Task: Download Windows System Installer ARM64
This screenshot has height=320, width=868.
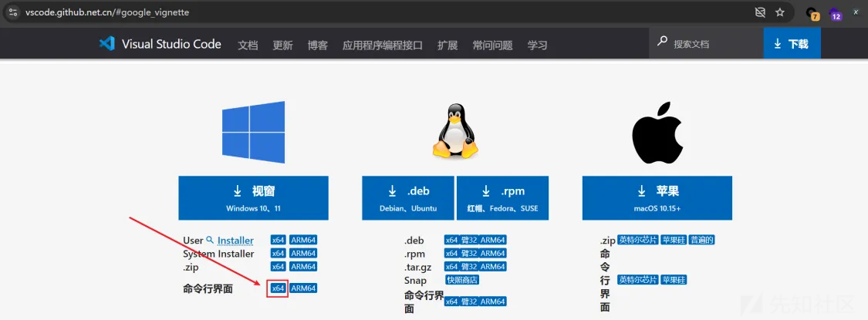Action: pyautogui.click(x=303, y=254)
